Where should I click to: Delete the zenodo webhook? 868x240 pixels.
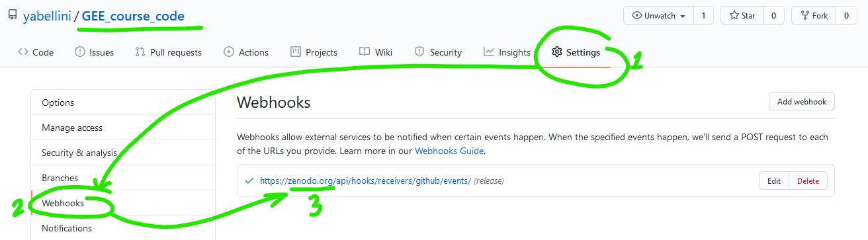[x=808, y=180]
